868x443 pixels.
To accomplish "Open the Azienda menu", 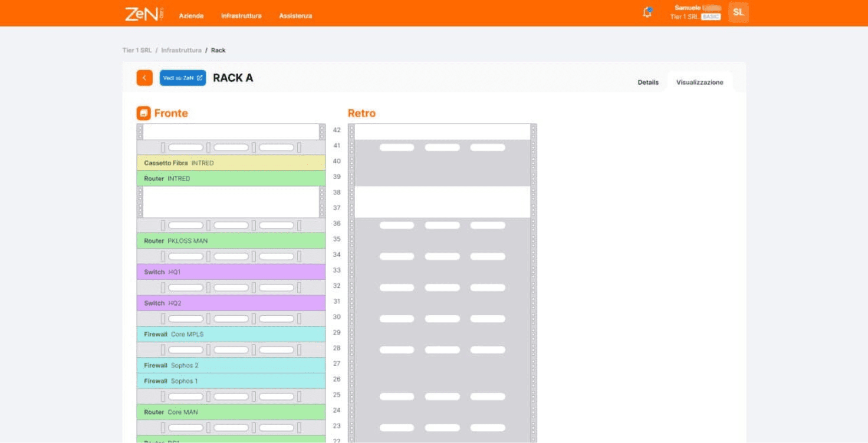I will click(x=191, y=16).
